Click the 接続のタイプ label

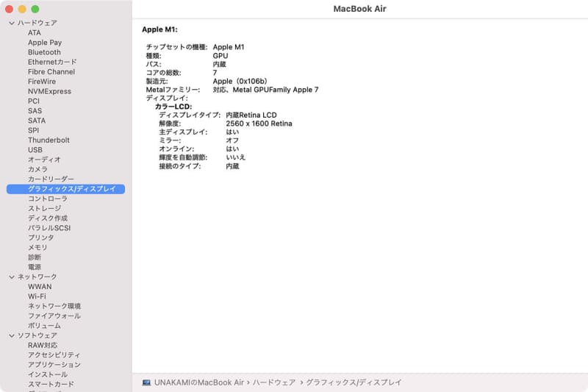pyautogui.click(x=180, y=166)
